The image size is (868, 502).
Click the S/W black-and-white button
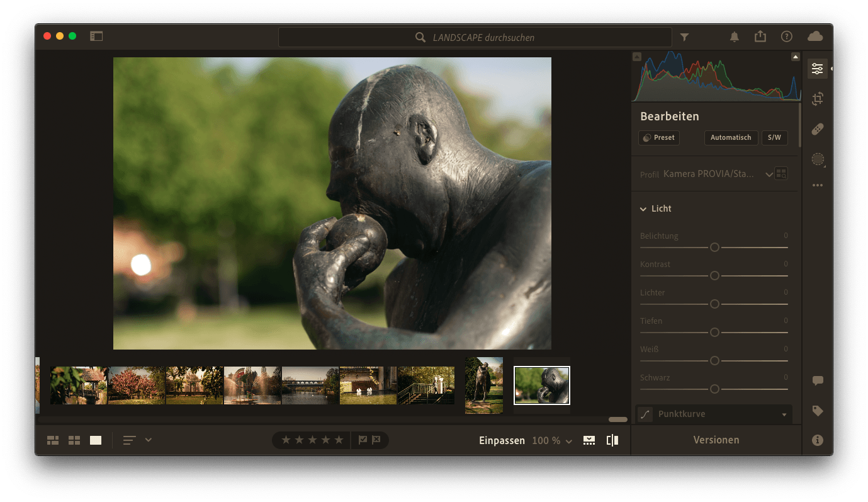click(x=774, y=137)
